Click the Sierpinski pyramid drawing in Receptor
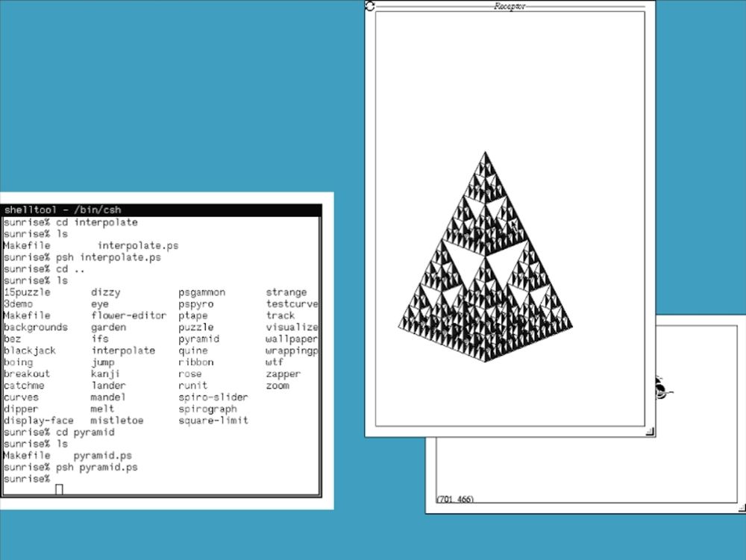This screenshot has height=560, width=746. point(486,257)
